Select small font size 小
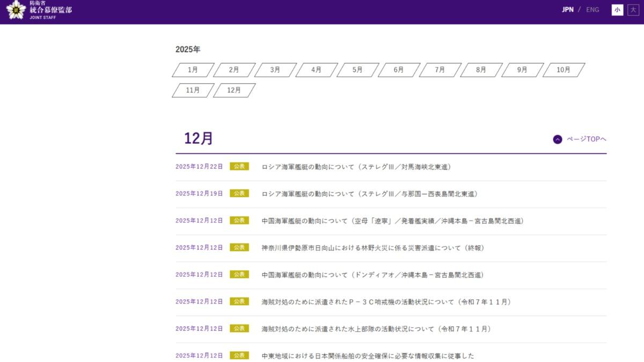The width and height of the screenshot is (644, 362). tap(617, 10)
